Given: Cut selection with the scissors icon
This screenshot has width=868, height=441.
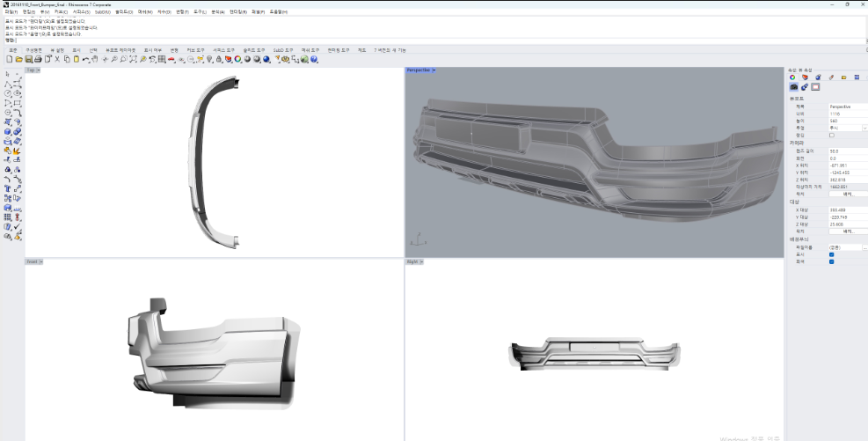Looking at the screenshot, I should point(57,59).
